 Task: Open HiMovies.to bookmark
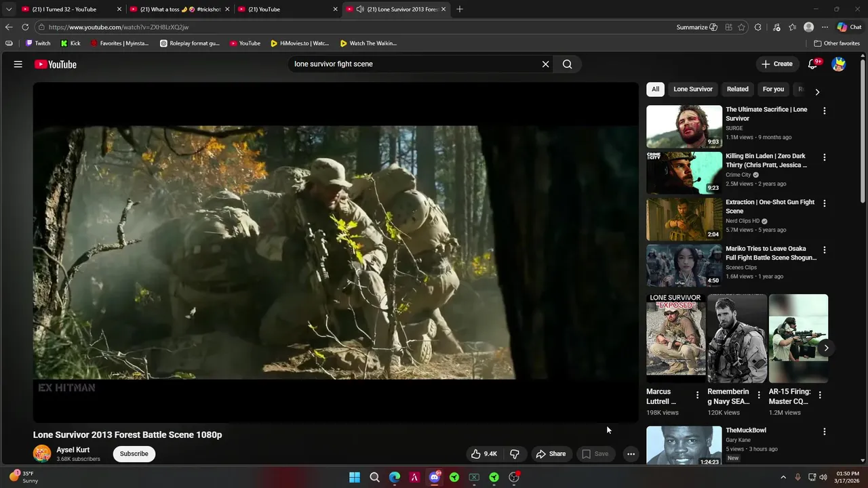pos(300,43)
